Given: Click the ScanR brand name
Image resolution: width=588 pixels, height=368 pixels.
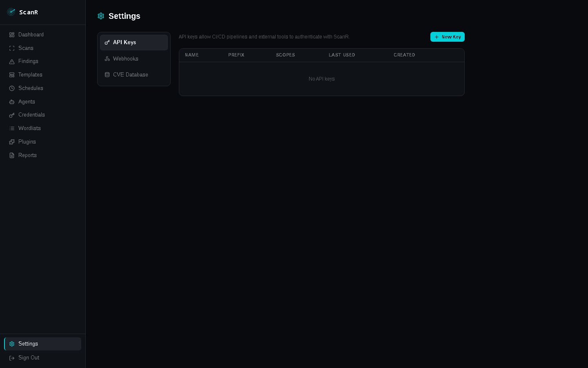Looking at the screenshot, I should pyautogui.click(x=29, y=12).
